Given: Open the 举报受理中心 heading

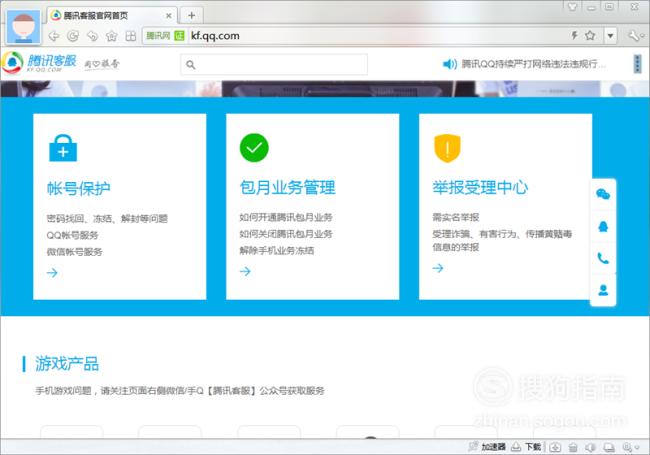Looking at the screenshot, I should coord(480,188).
